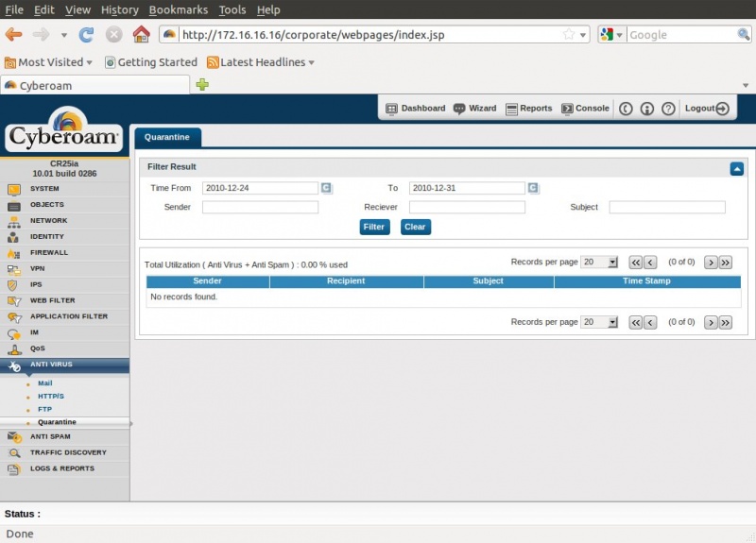Viewport: 756px width, 543px height.
Task: Click the ANTI SPAM sidebar icon
Action: click(14, 437)
